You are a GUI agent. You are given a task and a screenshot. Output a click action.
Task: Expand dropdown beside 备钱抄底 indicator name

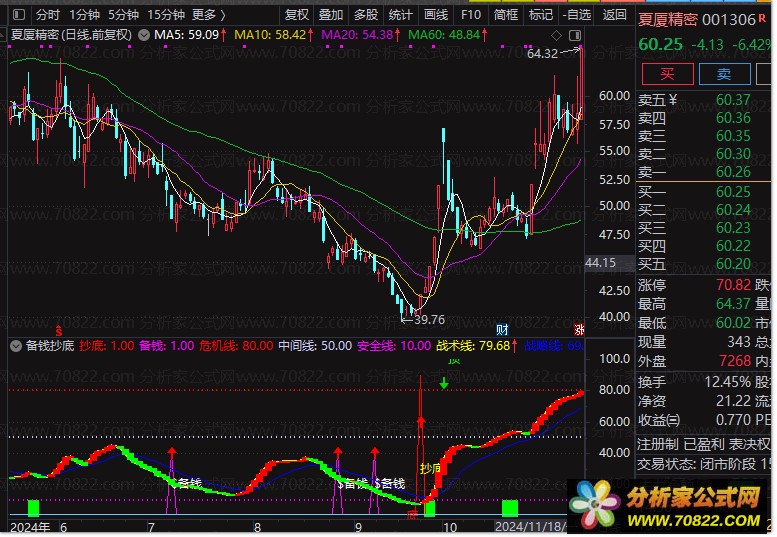coord(16,345)
